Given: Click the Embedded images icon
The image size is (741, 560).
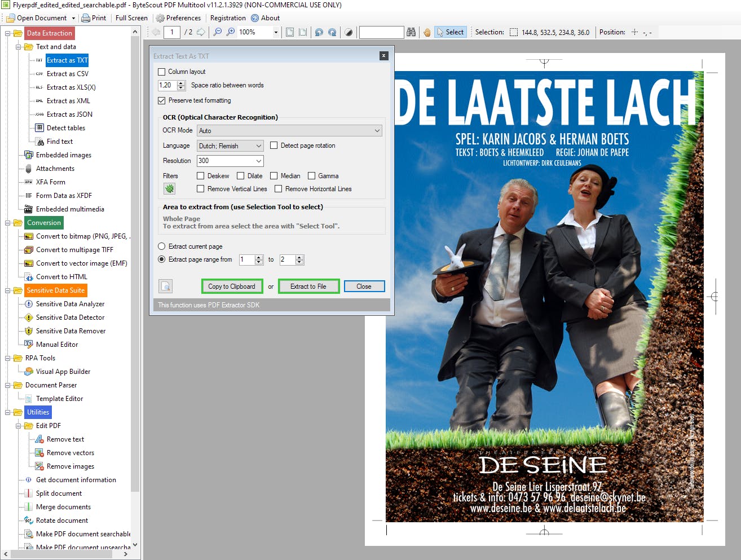Looking at the screenshot, I should tap(29, 155).
